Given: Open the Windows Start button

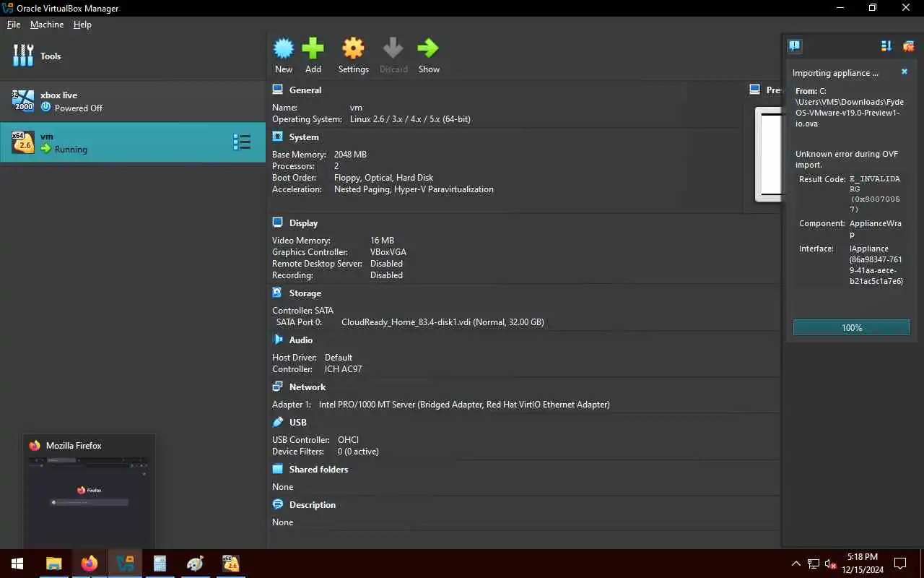Looking at the screenshot, I should click(x=17, y=564).
